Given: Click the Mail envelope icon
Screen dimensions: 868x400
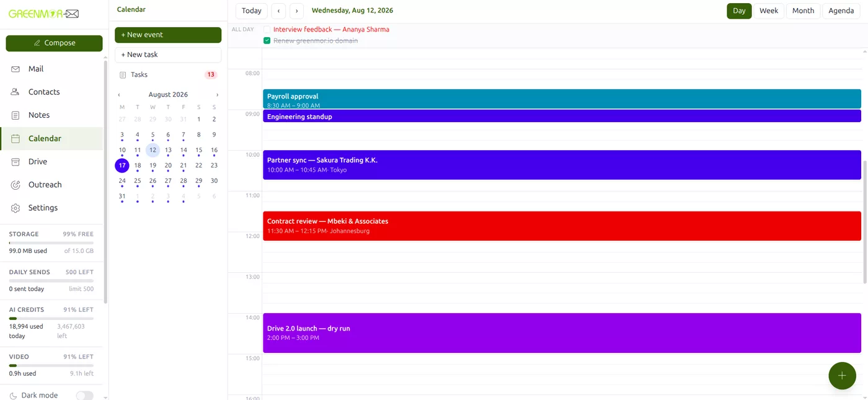Looking at the screenshot, I should coord(15,69).
